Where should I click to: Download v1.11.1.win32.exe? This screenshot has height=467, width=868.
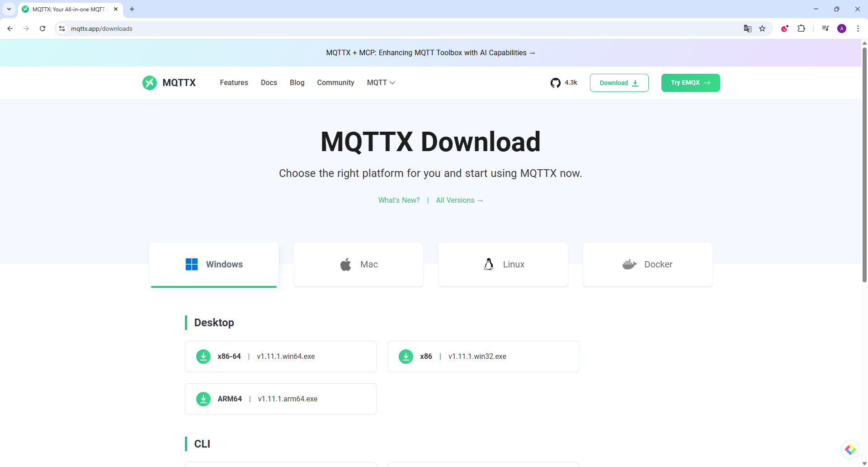pyautogui.click(x=483, y=357)
